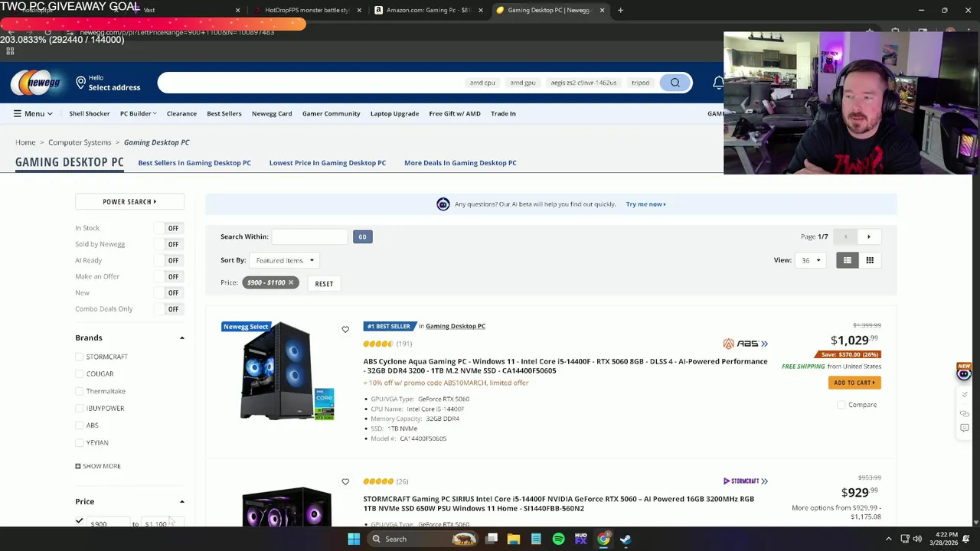Viewport: 980px width, 551px height.
Task: Expand SHOW MORE brands
Action: [x=98, y=466]
